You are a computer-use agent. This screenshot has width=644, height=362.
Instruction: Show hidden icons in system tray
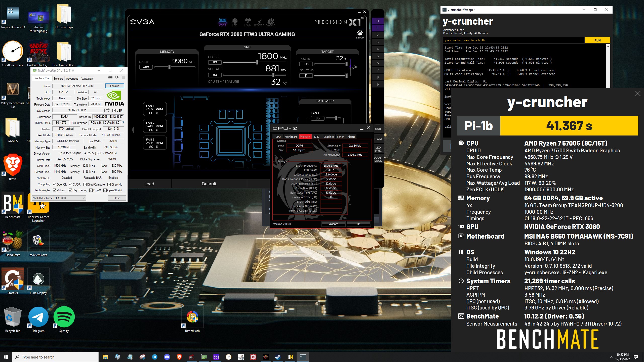pos(611,357)
